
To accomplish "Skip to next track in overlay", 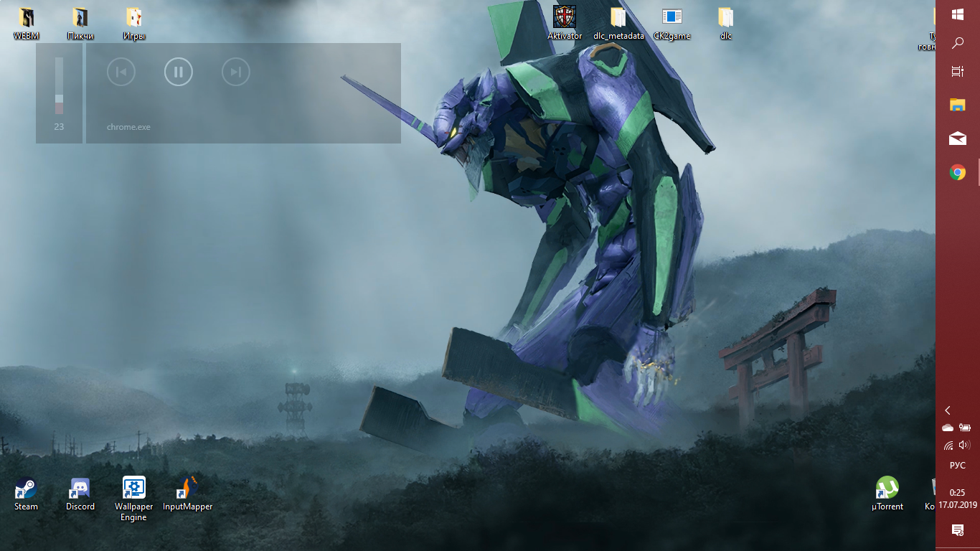I will click(236, 72).
